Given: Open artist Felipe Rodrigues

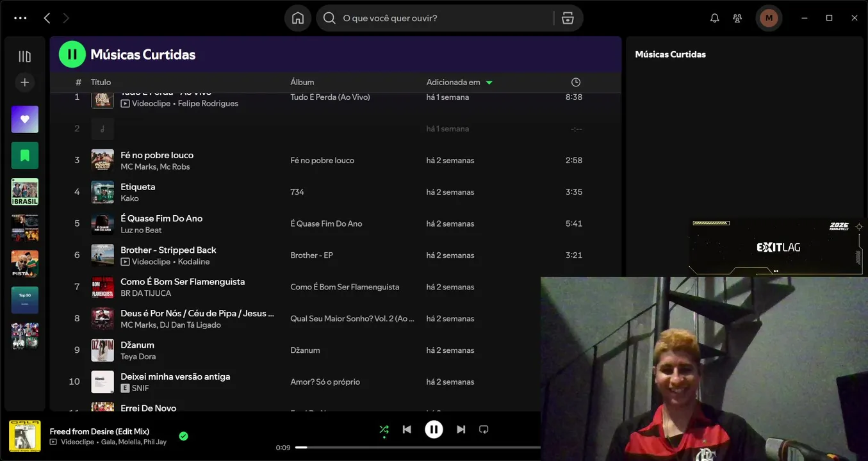Looking at the screenshot, I should pyautogui.click(x=208, y=104).
